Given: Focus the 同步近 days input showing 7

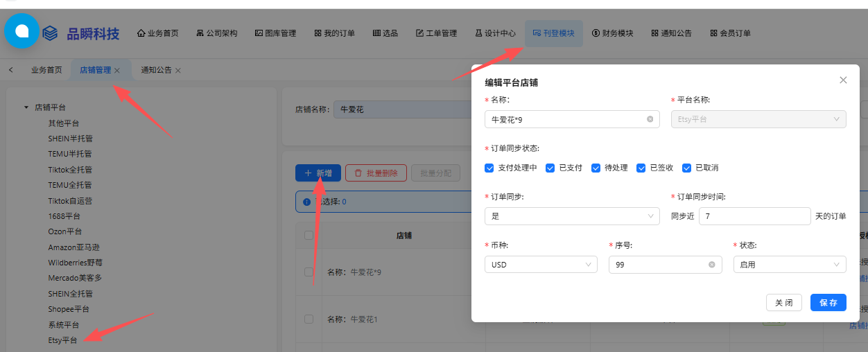Looking at the screenshot, I should coord(755,216).
